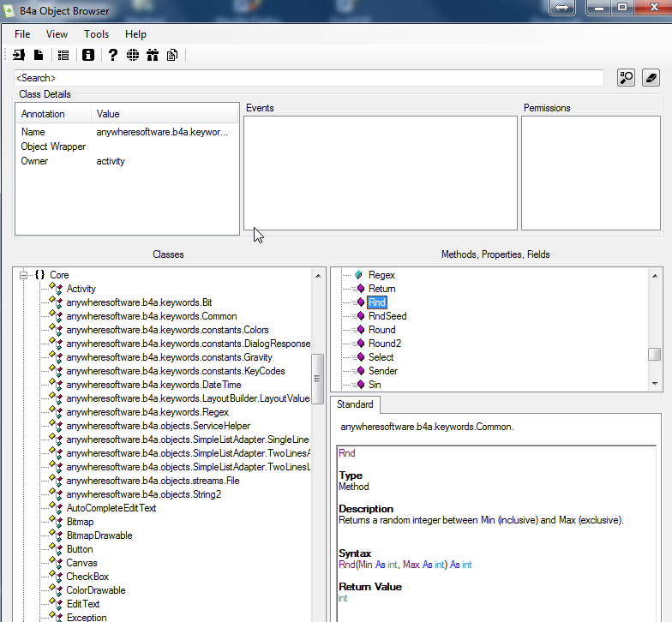Click the info toolbar icon
672x622 pixels.
(87, 56)
